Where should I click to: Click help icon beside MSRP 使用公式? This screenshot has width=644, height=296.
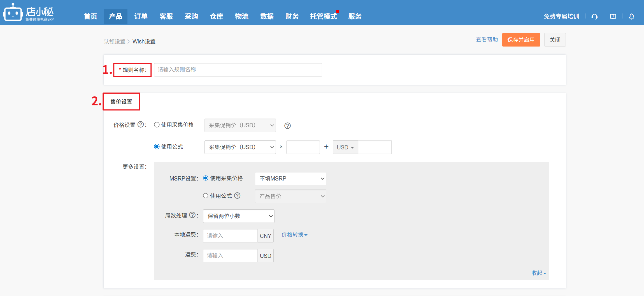point(237,196)
